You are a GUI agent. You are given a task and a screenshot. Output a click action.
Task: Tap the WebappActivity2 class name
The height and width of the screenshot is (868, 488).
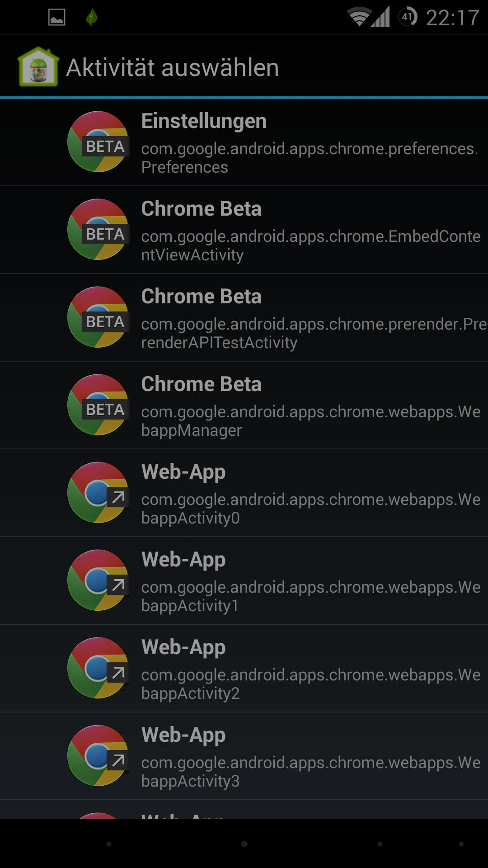click(311, 684)
